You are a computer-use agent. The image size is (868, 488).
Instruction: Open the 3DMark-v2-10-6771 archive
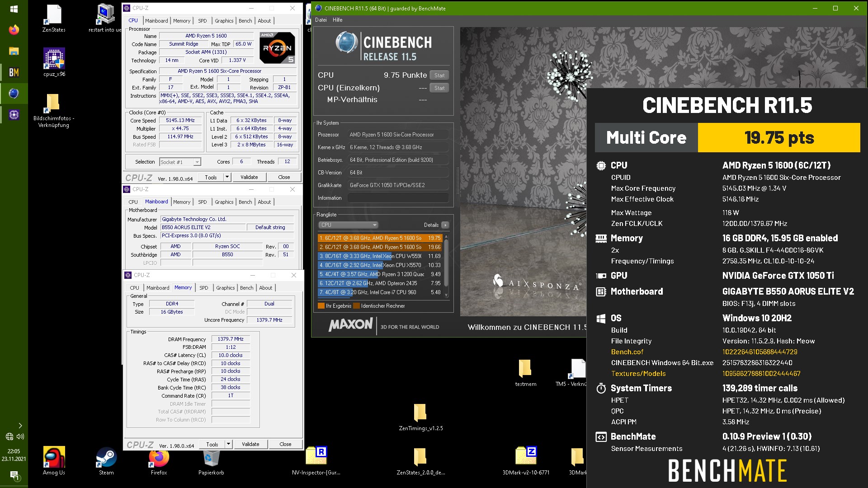[526, 461]
